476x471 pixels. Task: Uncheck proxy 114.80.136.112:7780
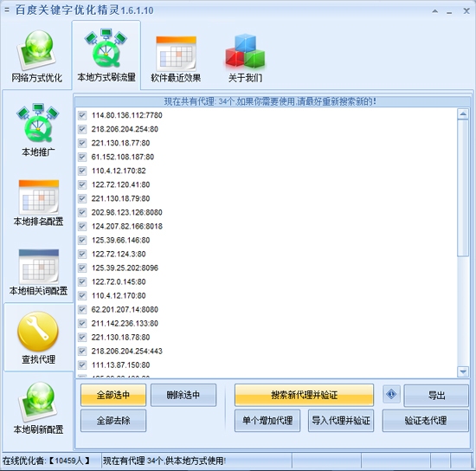(x=82, y=115)
